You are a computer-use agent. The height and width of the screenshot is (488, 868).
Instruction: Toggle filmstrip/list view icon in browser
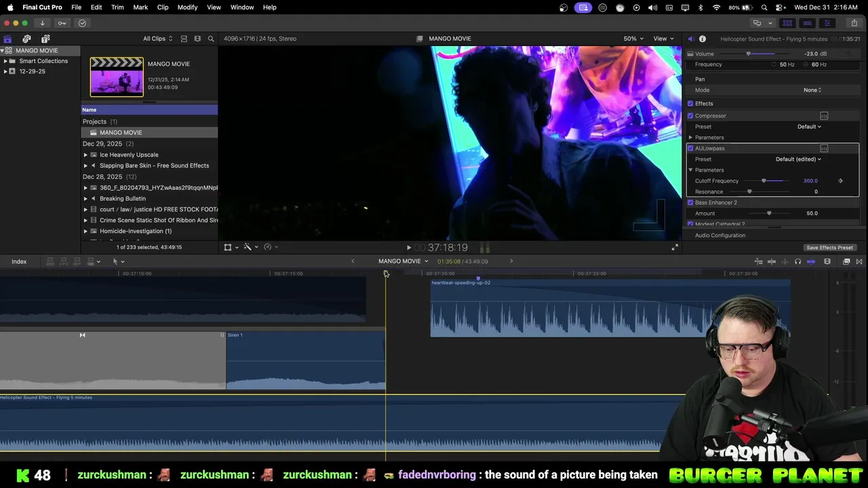click(197, 39)
